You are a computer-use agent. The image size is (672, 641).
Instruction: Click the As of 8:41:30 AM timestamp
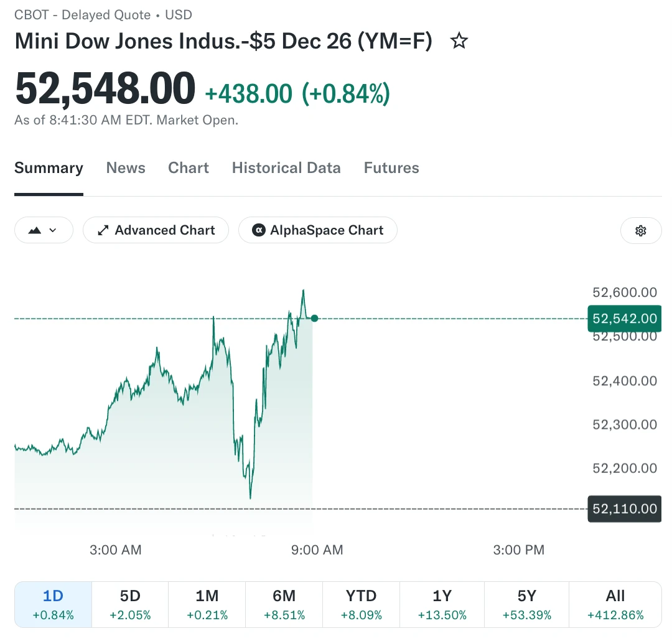coord(126,120)
